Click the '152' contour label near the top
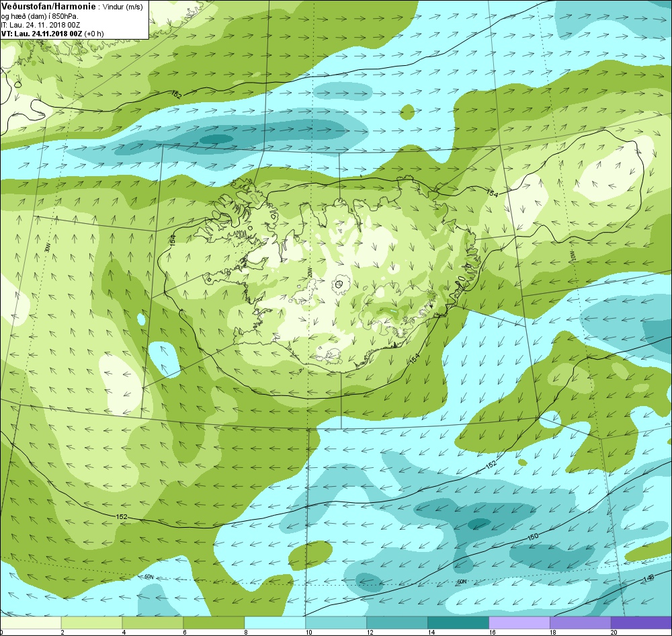The image size is (672, 636). (x=176, y=94)
